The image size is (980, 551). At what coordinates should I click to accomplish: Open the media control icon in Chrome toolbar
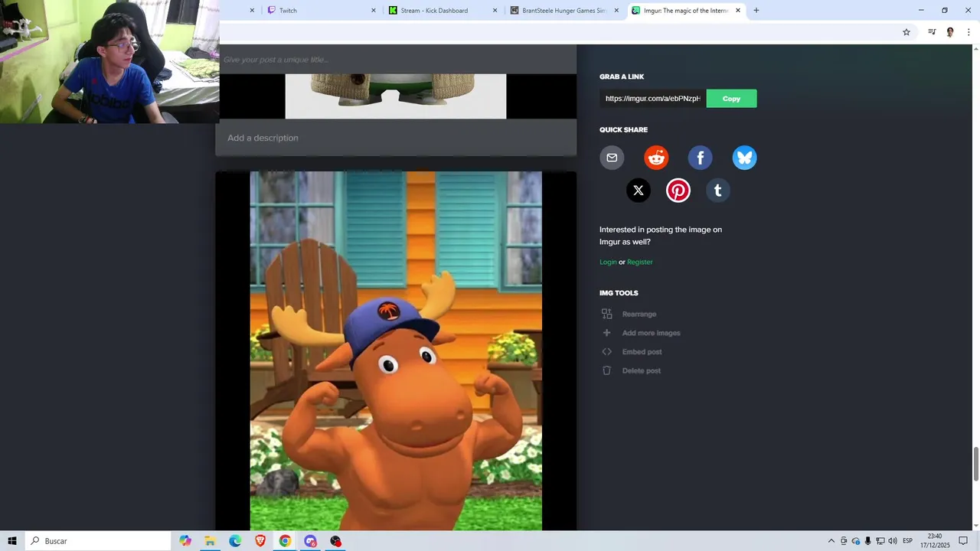click(932, 32)
